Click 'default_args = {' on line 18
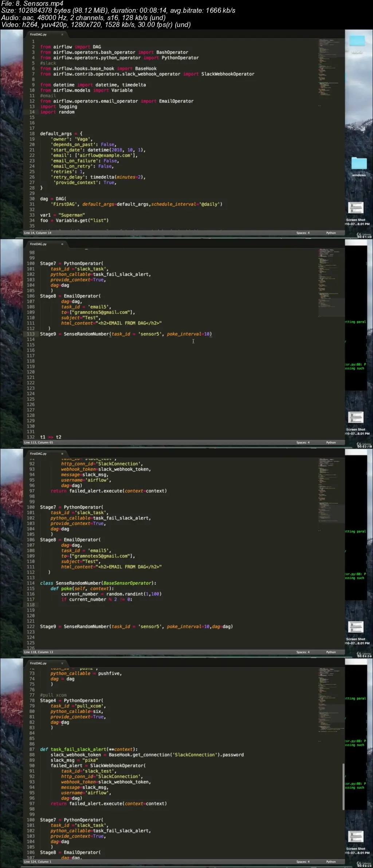Image resolution: width=373 pixels, height=868 pixels. point(61,134)
